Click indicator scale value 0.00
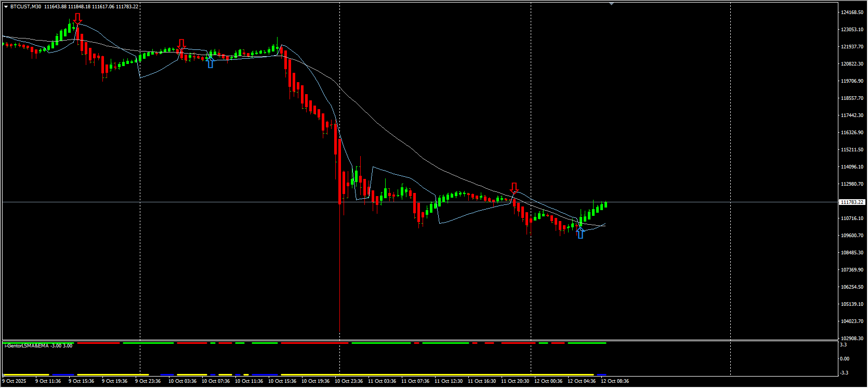Screen dimensions: 868x388 pyautogui.click(x=845, y=359)
